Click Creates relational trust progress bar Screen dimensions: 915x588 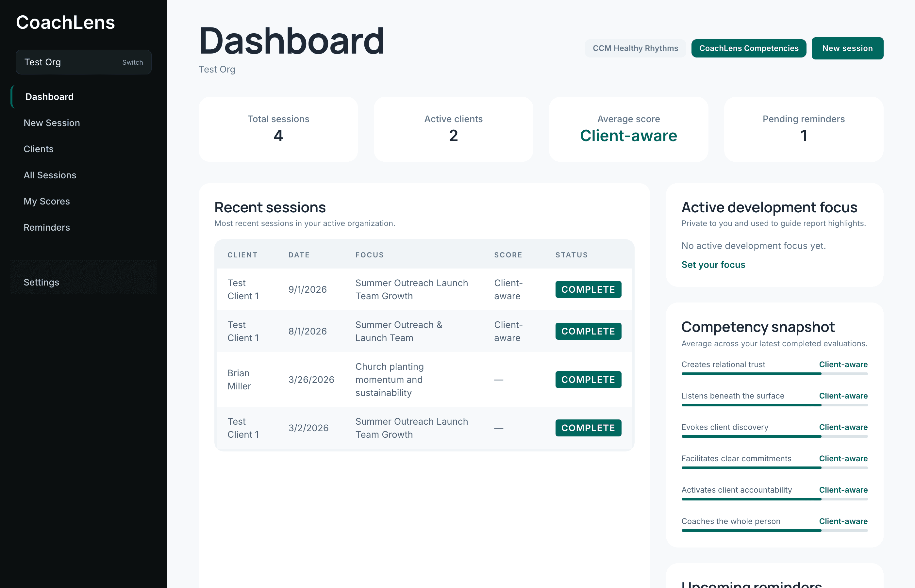tap(774, 374)
